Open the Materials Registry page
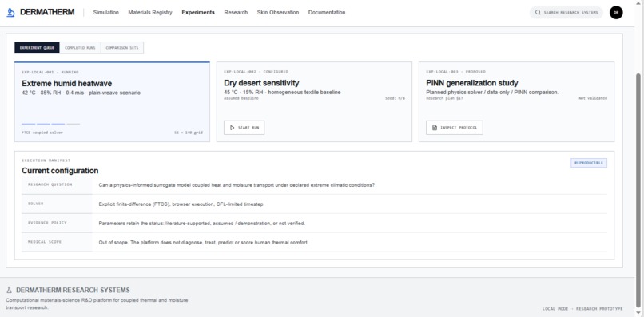 150,12
